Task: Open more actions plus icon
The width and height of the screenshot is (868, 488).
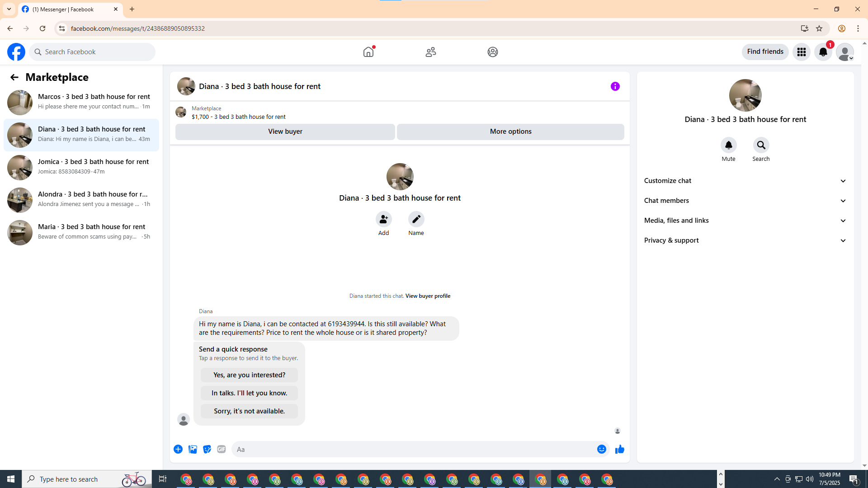Action: point(178,449)
